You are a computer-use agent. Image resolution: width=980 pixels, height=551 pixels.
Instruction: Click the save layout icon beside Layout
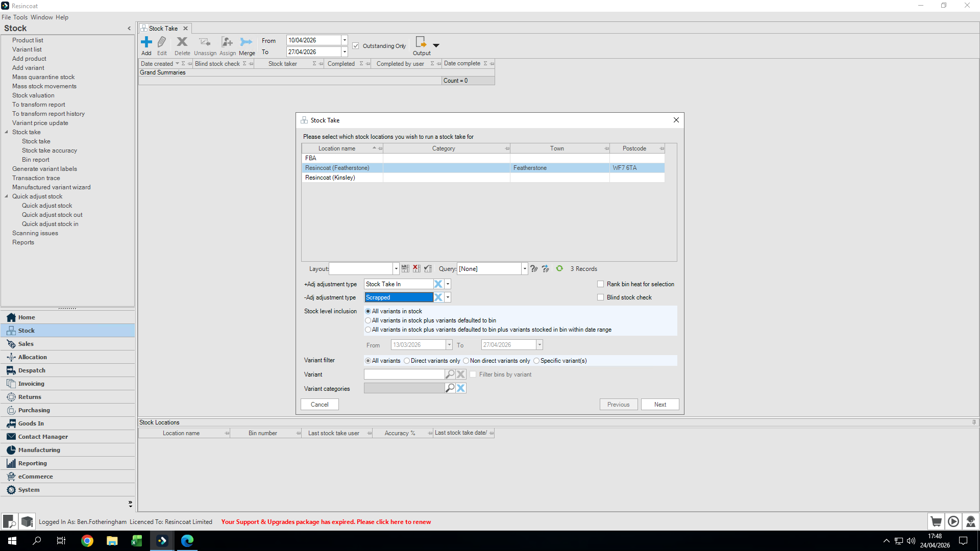point(405,269)
